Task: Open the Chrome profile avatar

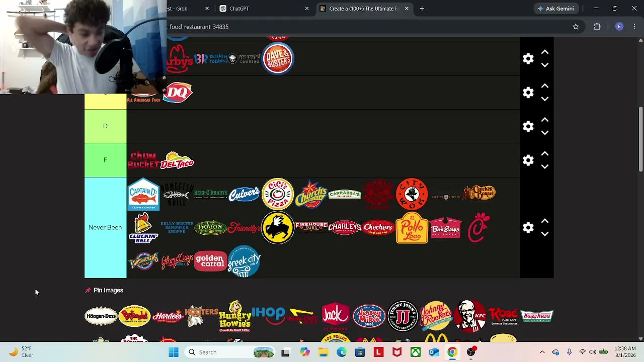Action: 619,27
